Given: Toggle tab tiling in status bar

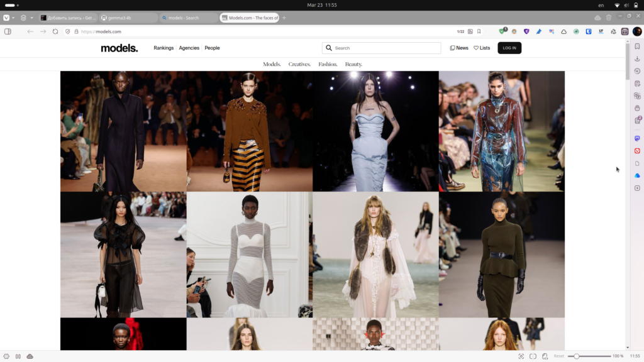Looking at the screenshot, I should [x=18, y=356].
